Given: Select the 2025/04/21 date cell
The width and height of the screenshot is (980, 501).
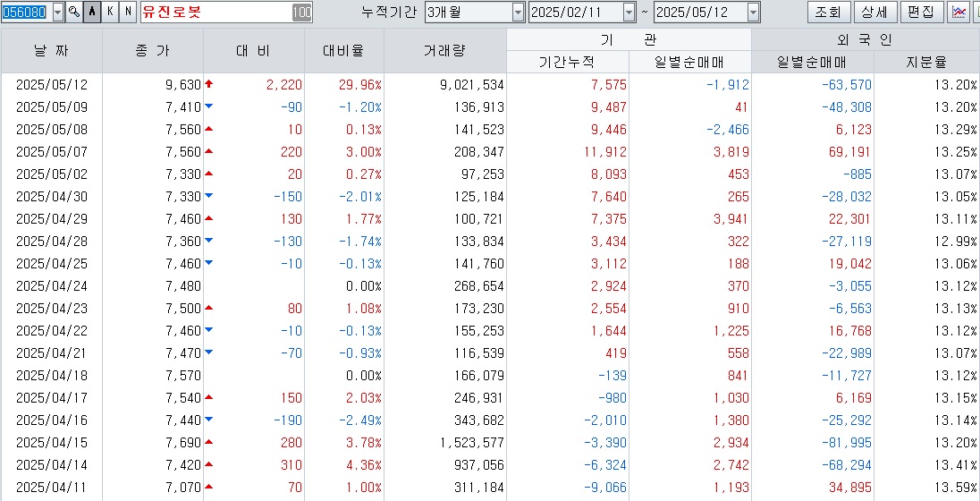Looking at the screenshot, I should pos(52,353).
